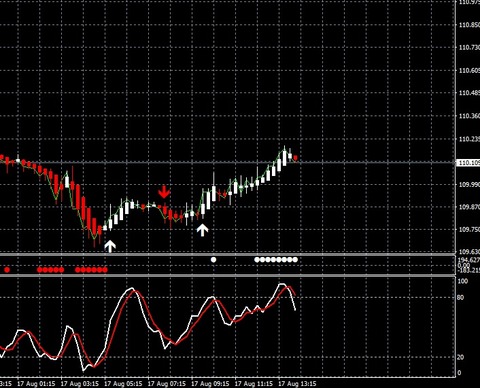This screenshot has height=388, width=480.
Task: Select the 110.360 price axis label
Action: pyautogui.click(x=469, y=116)
